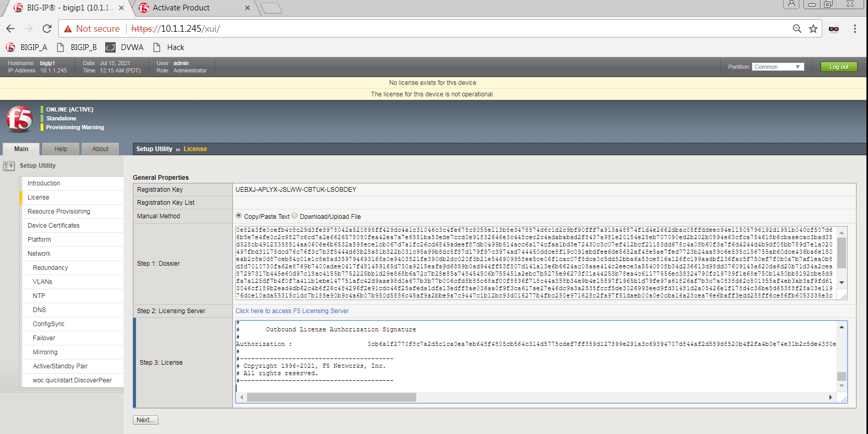
Task: Open Redundancy in sidebar
Action: (72, 268)
